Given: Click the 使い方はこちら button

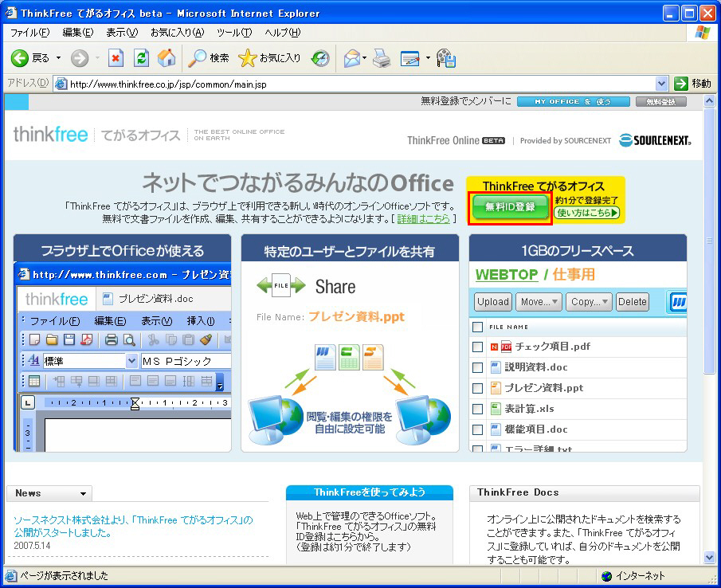Looking at the screenshot, I should tap(587, 213).
